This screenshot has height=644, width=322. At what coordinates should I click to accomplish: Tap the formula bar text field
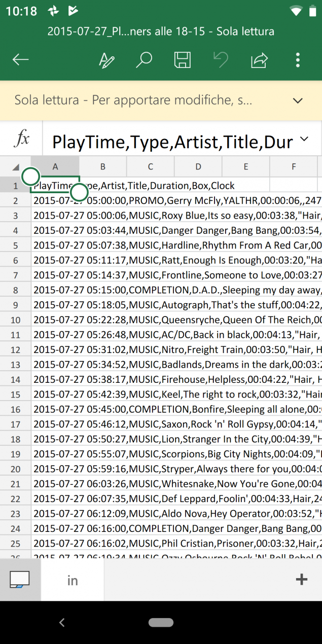172,141
